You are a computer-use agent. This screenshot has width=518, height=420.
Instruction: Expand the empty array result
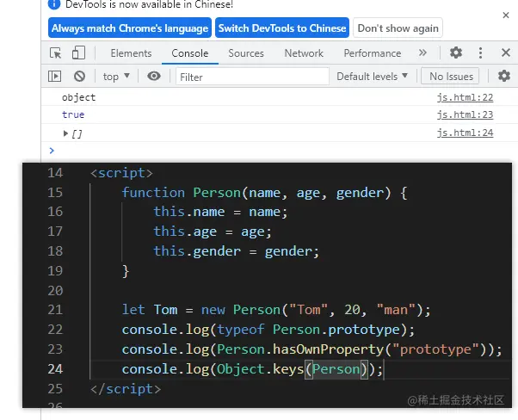click(x=65, y=133)
